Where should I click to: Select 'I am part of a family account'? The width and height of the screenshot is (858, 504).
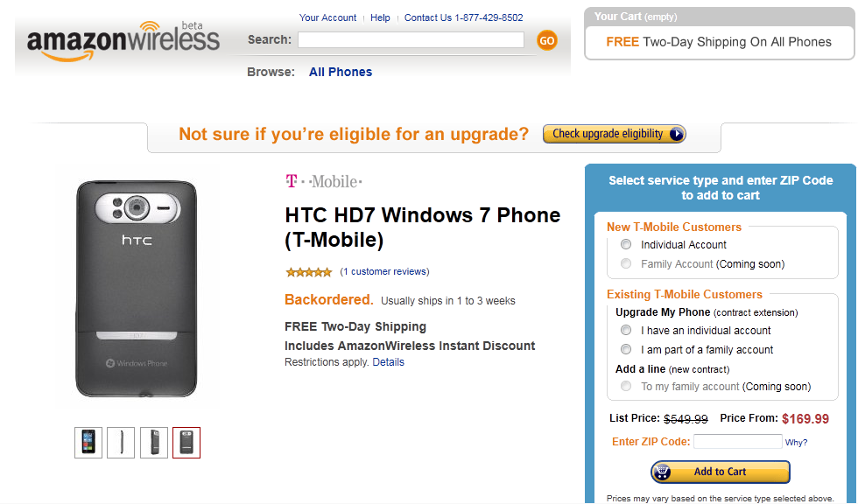[626, 350]
